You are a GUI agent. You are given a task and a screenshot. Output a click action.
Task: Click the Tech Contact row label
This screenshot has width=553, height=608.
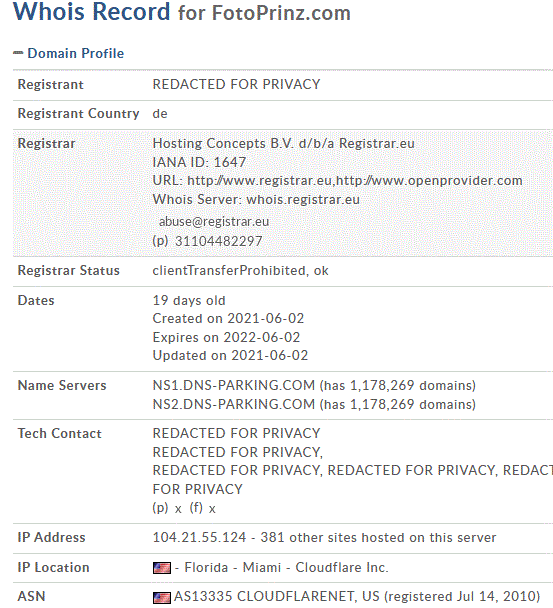[x=60, y=434]
